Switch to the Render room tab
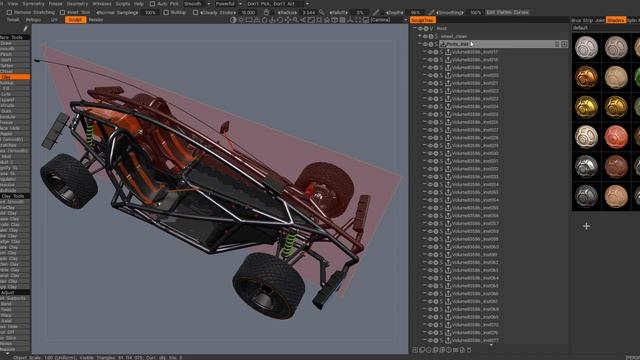This screenshot has width=640, height=360. (x=96, y=20)
